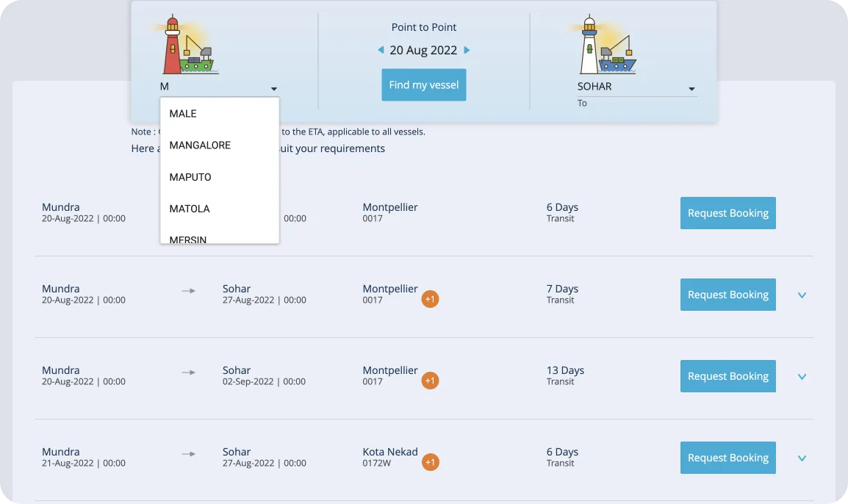Go to next date using right arrow

[x=467, y=50]
